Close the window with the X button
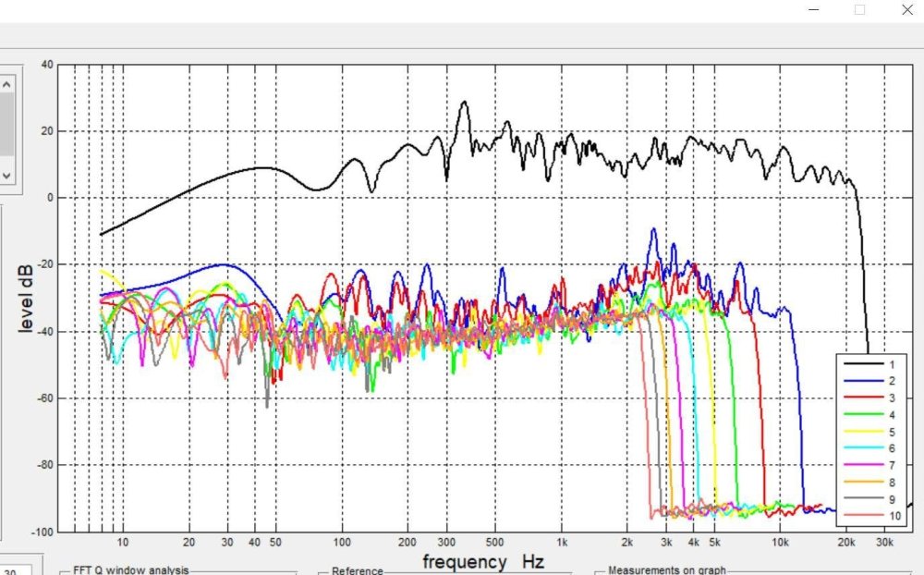Screen dimensions: 924x575 tap(906, 10)
